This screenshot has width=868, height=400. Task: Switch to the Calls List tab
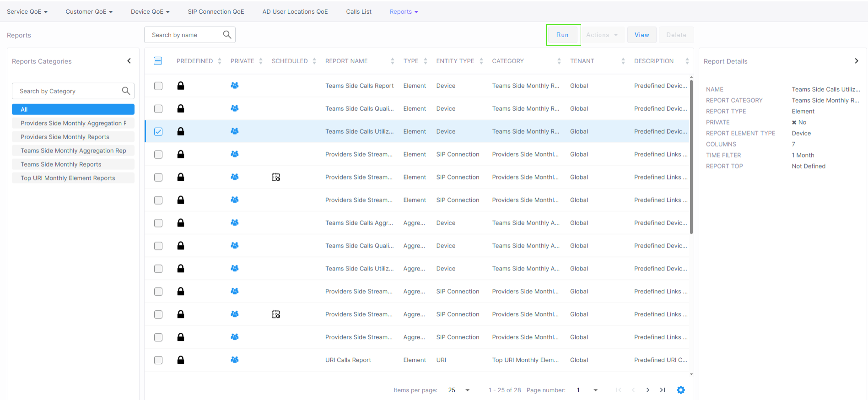tap(358, 11)
